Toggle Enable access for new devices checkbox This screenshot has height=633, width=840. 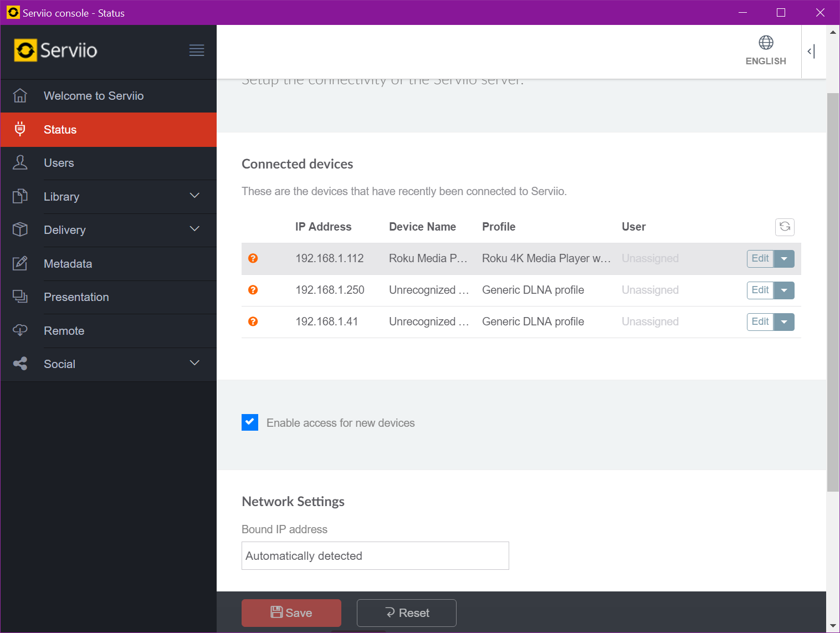click(x=250, y=422)
